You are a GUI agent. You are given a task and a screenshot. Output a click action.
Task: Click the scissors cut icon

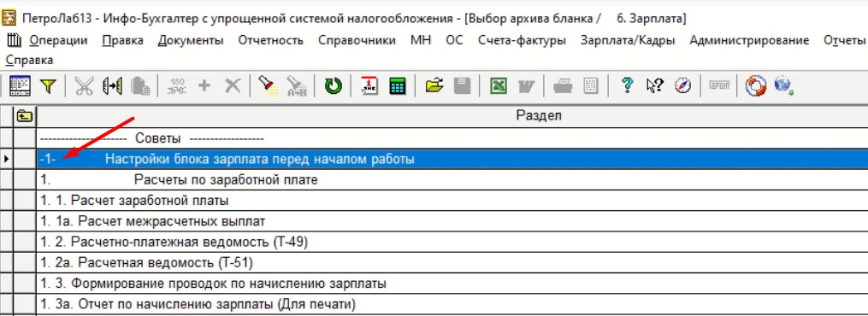click(x=84, y=86)
